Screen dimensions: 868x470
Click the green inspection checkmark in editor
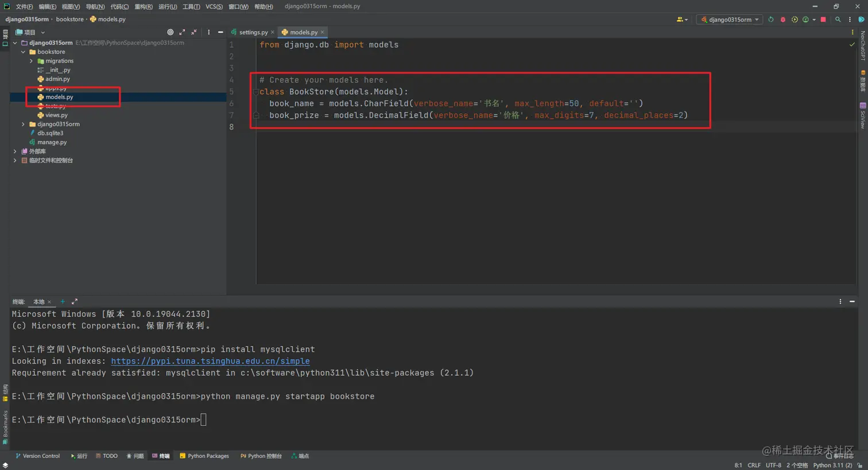[852, 44]
